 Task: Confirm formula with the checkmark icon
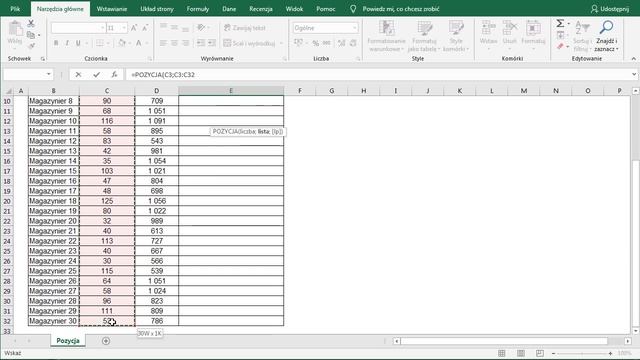click(96, 75)
